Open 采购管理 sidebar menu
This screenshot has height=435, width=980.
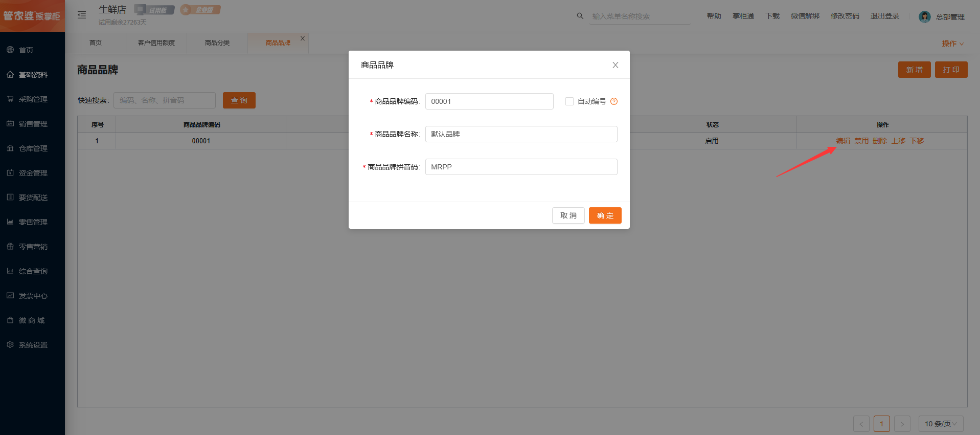coord(32,99)
